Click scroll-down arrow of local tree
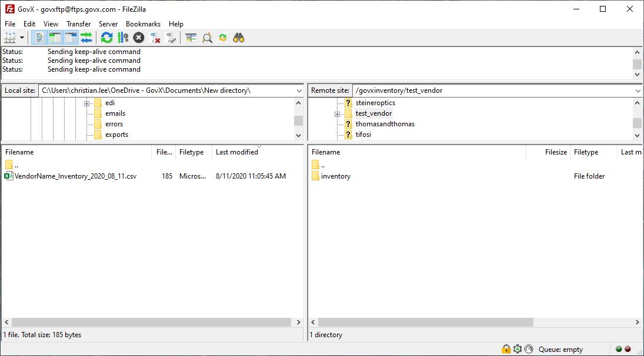Screen dimensions: 644x356 click(299, 135)
